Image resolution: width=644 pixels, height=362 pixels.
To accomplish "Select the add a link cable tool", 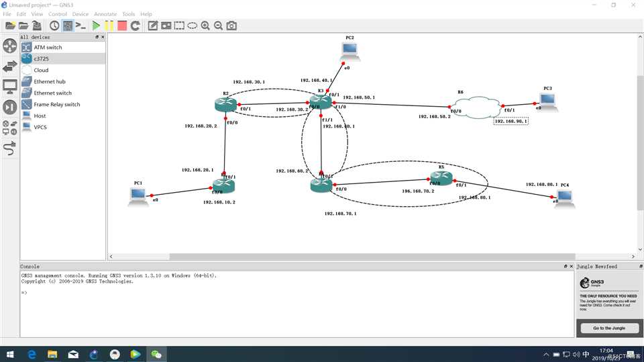I will click(x=10, y=148).
